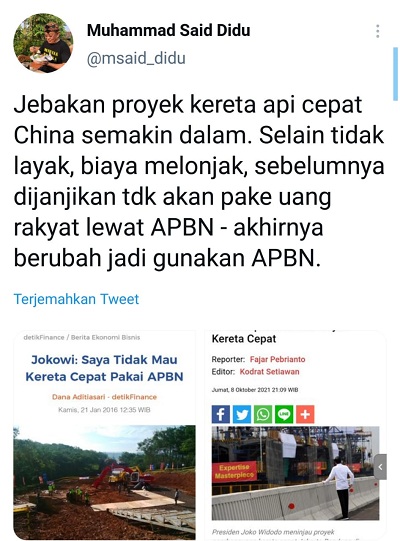
Task: Click editor name Kodrat Setiawan
Action: point(270,372)
